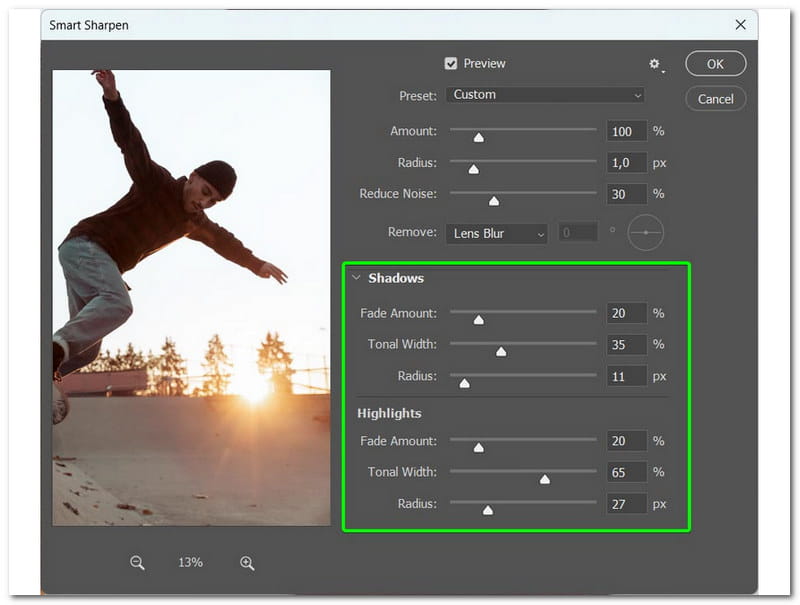Viewport: 800px width, 605px height.
Task: Click the Cancel button
Action: (715, 99)
